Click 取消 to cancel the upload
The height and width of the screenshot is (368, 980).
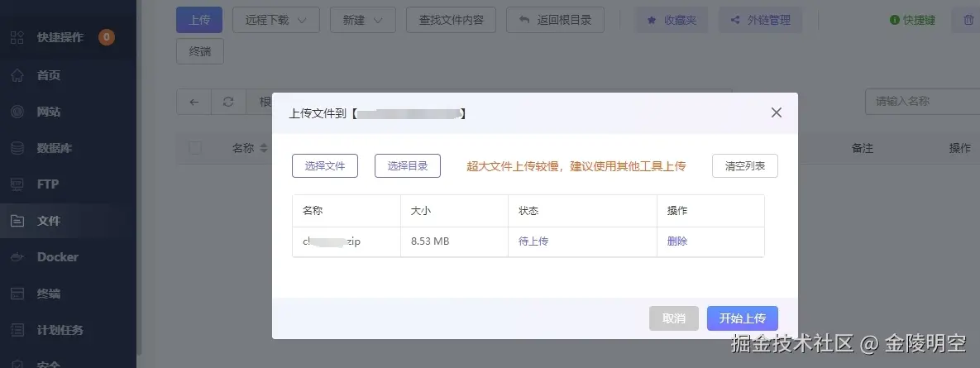(674, 318)
